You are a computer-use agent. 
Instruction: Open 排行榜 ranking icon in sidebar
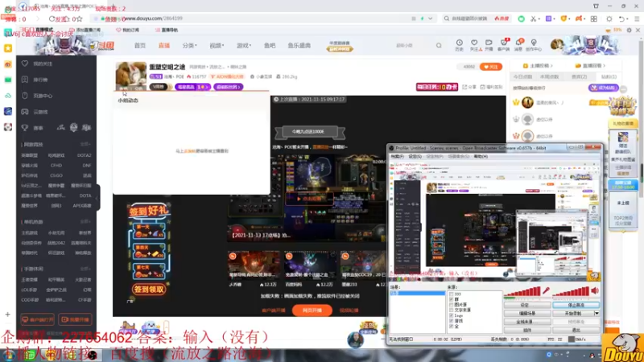(25, 80)
